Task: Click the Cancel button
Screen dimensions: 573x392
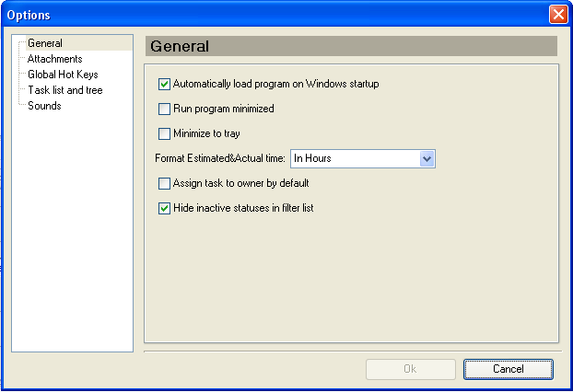Action: [x=508, y=369]
